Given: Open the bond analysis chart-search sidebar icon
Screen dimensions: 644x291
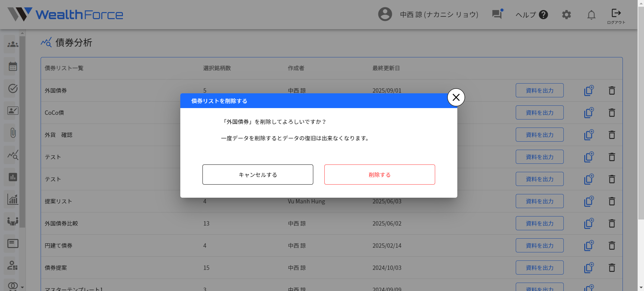Looking at the screenshot, I should tap(13, 155).
